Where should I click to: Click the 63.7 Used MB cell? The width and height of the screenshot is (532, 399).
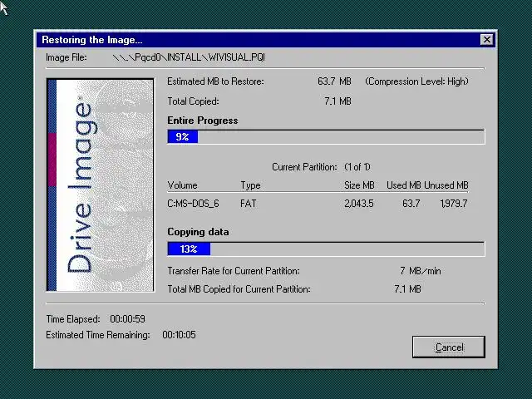[411, 204]
